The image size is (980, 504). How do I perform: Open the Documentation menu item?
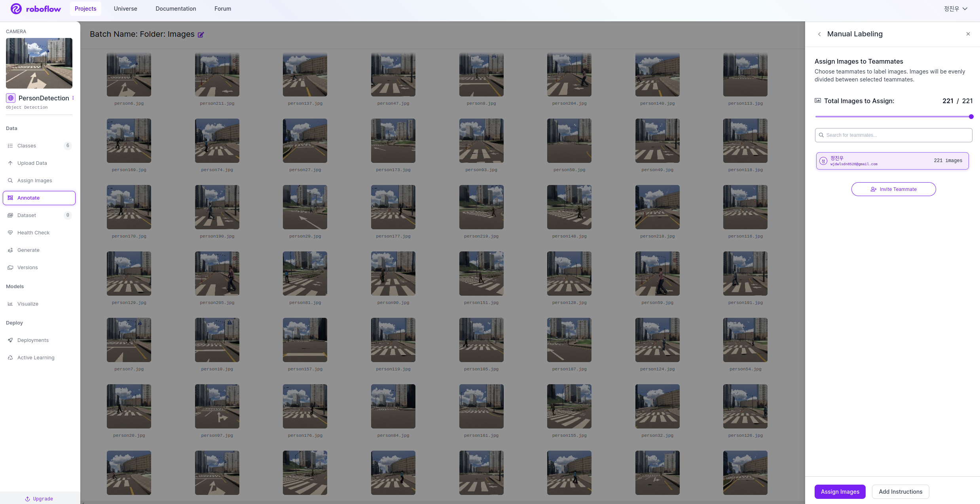(176, 9)
